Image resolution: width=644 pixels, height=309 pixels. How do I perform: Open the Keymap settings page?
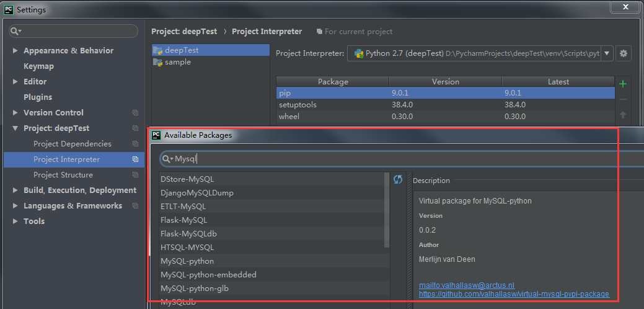click(38, 66)
